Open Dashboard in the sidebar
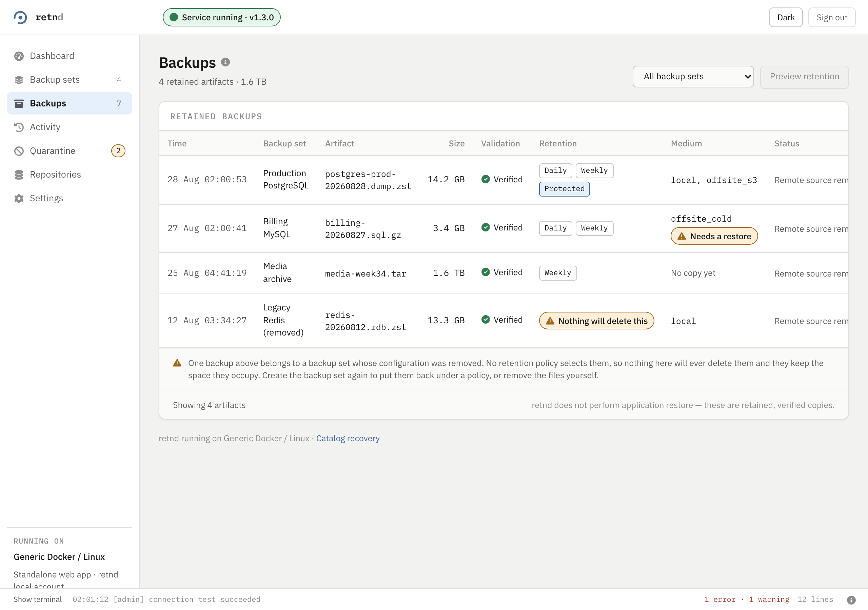Image resolution: width=868 pixels, height=610 pixels. pos(70,56)
